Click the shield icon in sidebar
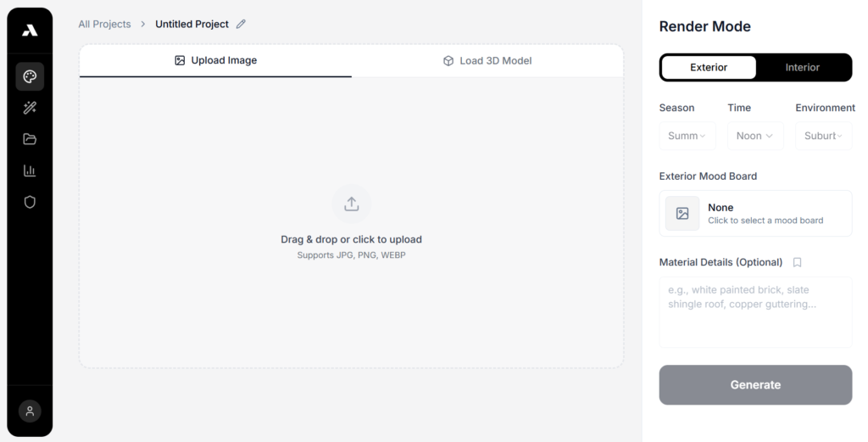 [x=30, y=202]
